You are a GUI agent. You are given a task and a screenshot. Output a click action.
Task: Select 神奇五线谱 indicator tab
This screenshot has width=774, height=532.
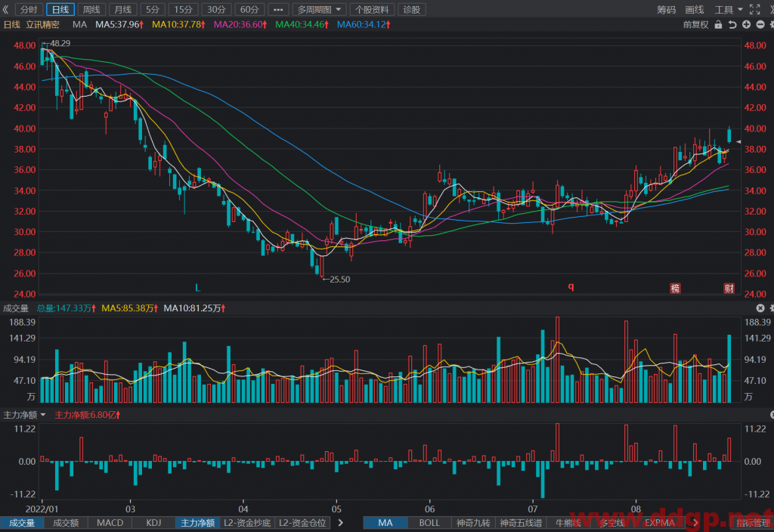521,523
